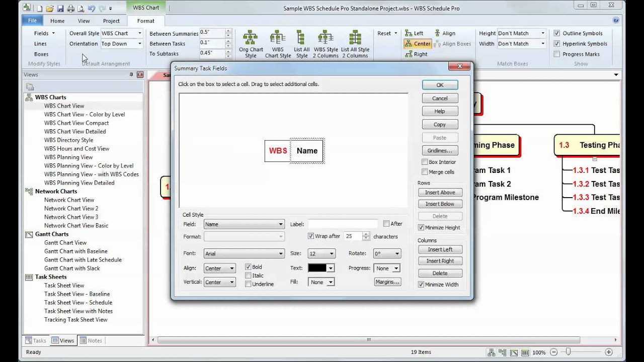The height and width of the screenshot is (362, 644).
Task: Open Print Preview from the quick access toolbar
Action: 80,9
